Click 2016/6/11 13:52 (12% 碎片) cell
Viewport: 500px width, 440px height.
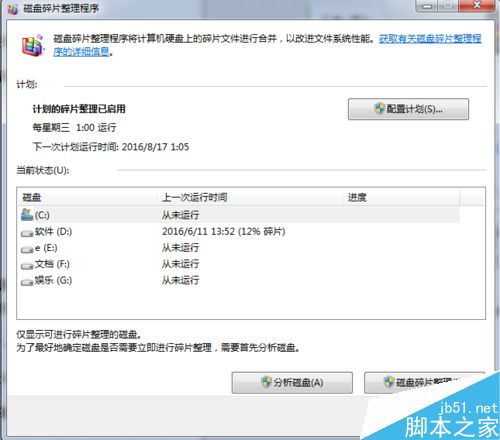pos(224,232)
